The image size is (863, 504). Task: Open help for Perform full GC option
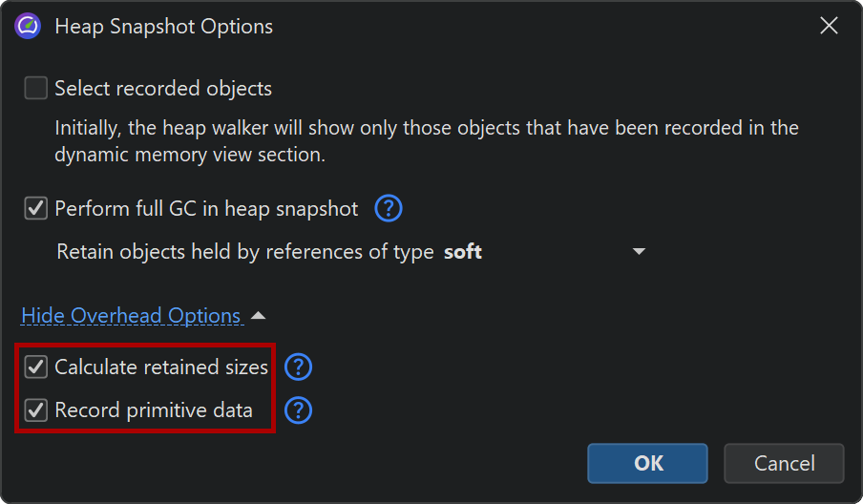[x=389, y=208]
